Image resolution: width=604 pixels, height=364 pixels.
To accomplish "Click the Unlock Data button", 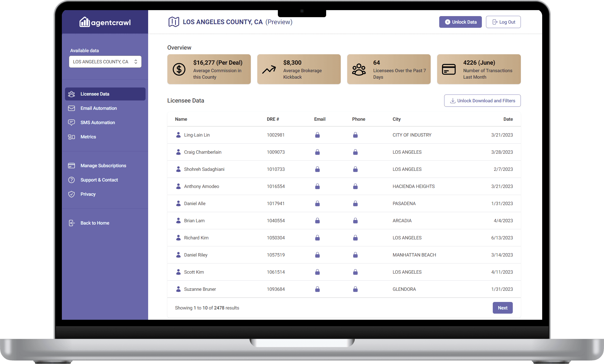I will tap(461, 22).
